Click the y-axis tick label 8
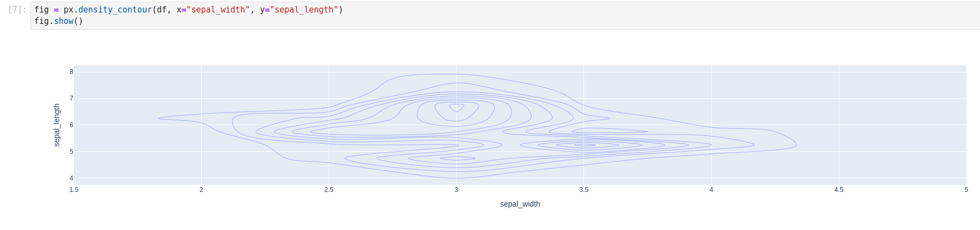The image size is (980, 230). pyautogui.click(x=71, y=72)
